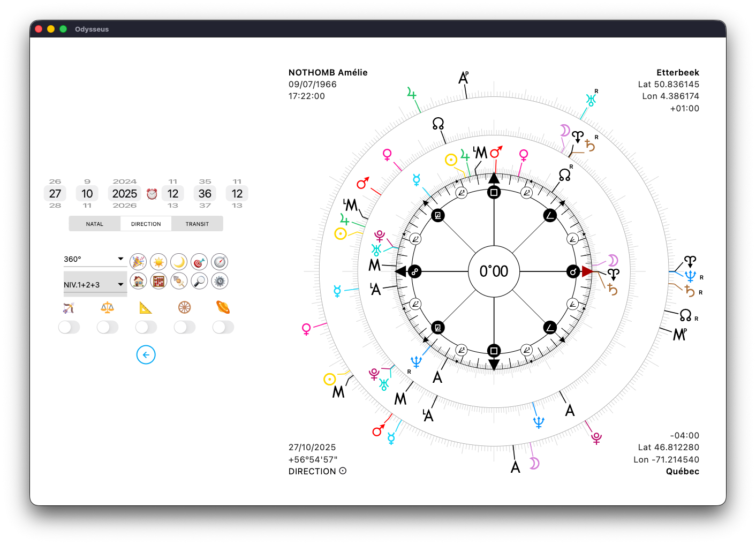756x545 pixels.
Task: Click the magnifying glass icon button
Action: coord(199,281)
